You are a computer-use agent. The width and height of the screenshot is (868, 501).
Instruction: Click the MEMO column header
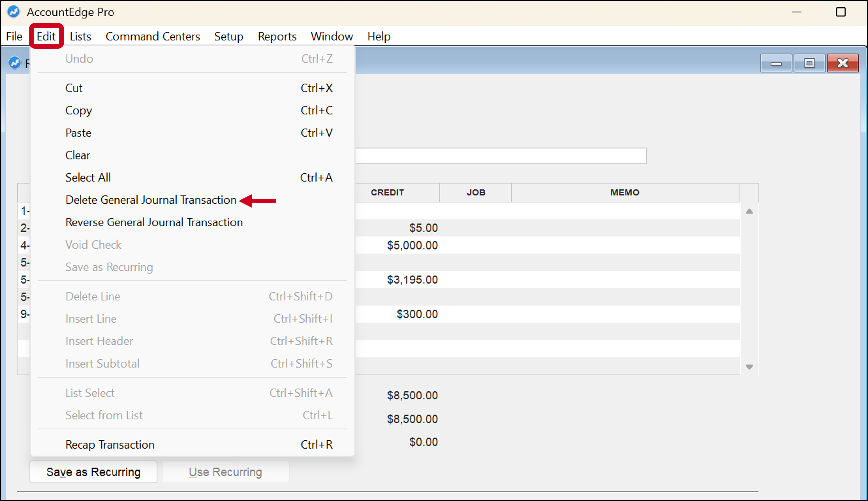coord(625,192)
